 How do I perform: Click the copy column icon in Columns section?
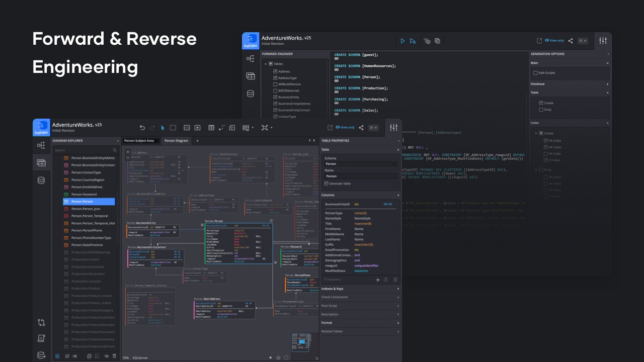pos(386,280)
